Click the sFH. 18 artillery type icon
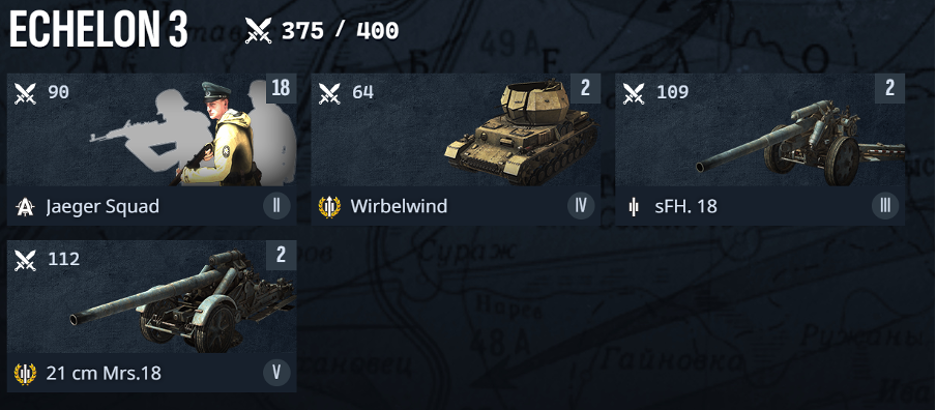The width and height of the screenshot is (936, 410). click(634, 207)
